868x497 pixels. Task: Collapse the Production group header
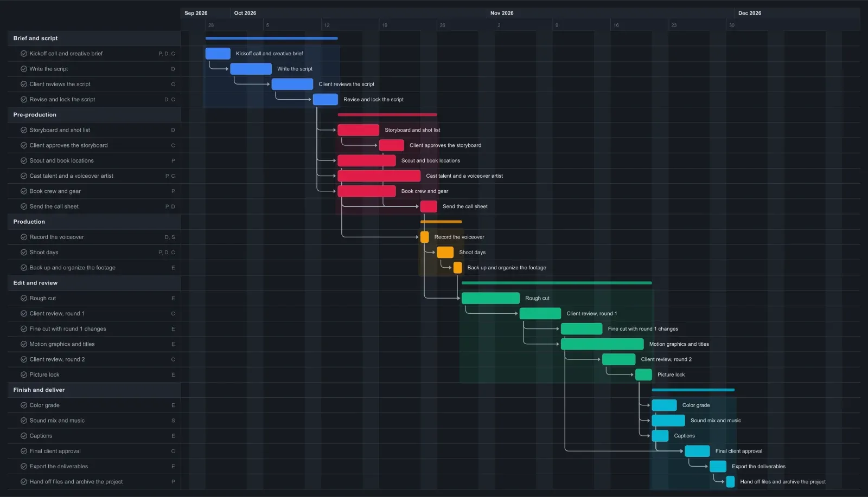pos(94,222)
